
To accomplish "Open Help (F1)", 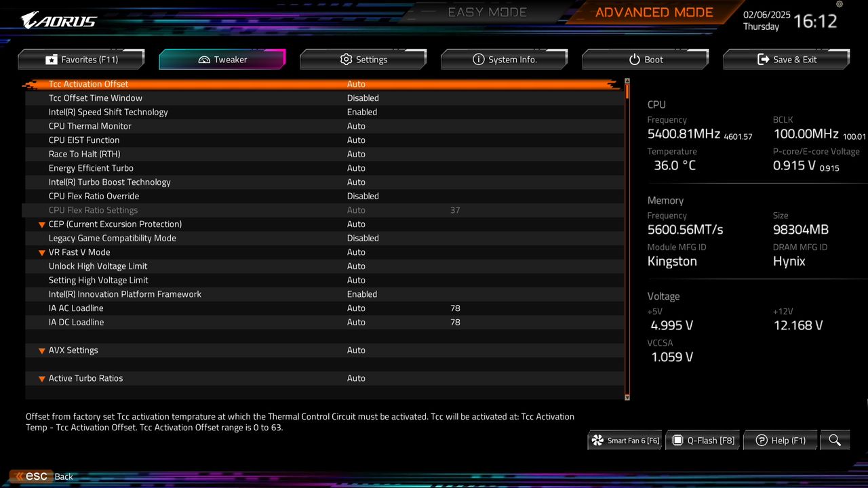I will 781,441.
